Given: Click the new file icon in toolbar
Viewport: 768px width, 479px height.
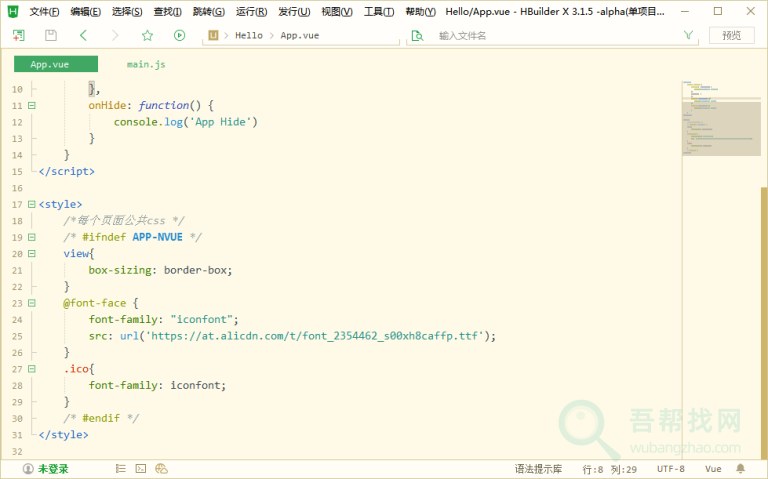Looking at the screenshot, I should point(18,35).
